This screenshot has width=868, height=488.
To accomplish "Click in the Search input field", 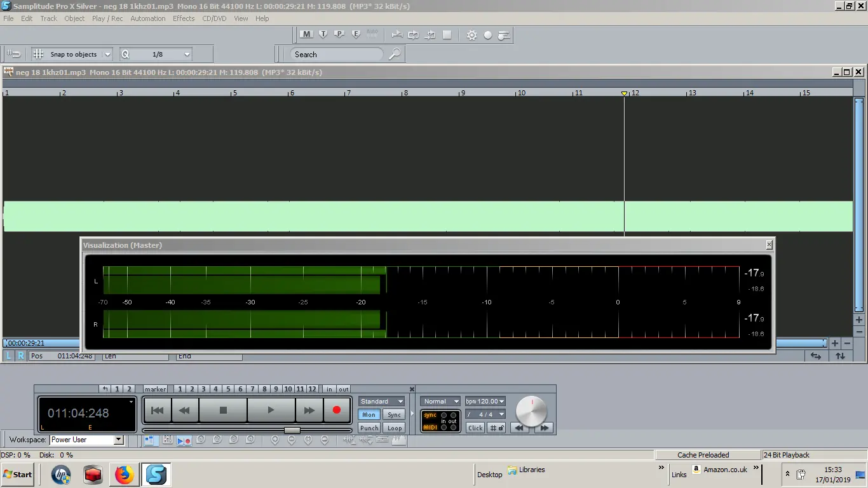I will pos(337,55).
